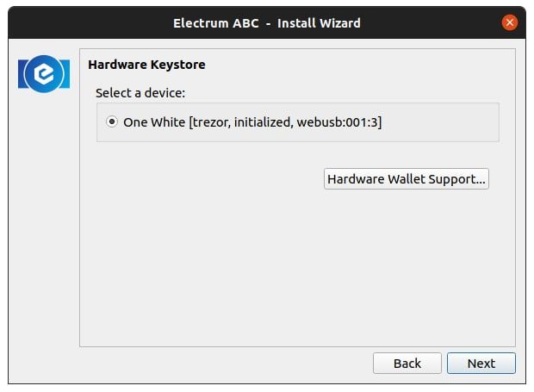Open Hardware Wallet Support dialog

coord(407,179)
